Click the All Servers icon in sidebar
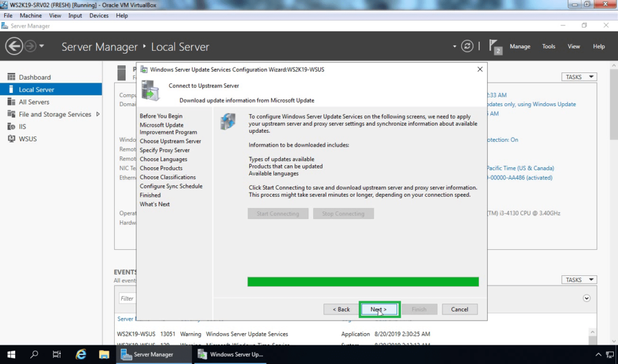Screen dimensions: 618x364 click(11, 102)
